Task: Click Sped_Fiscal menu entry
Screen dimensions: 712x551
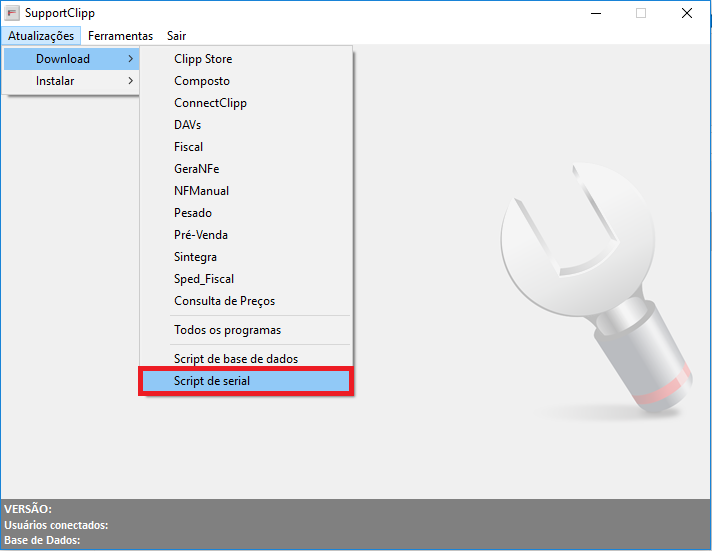Action: [204, 279]
